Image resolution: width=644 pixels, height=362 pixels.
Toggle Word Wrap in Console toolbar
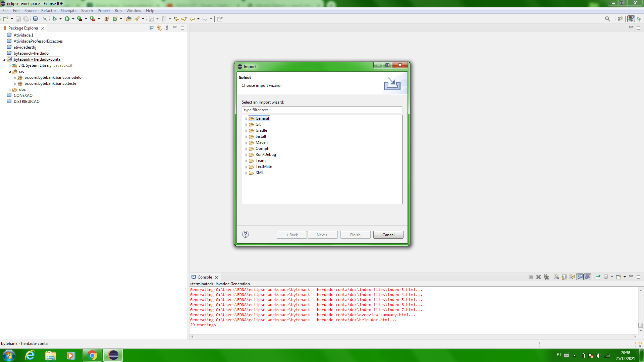point(572,277)
